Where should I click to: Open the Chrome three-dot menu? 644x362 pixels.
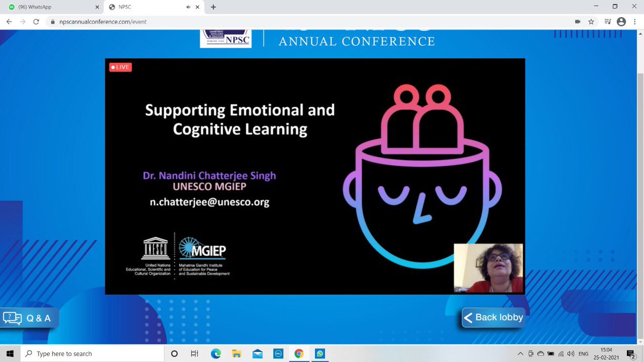click(634, 22)
